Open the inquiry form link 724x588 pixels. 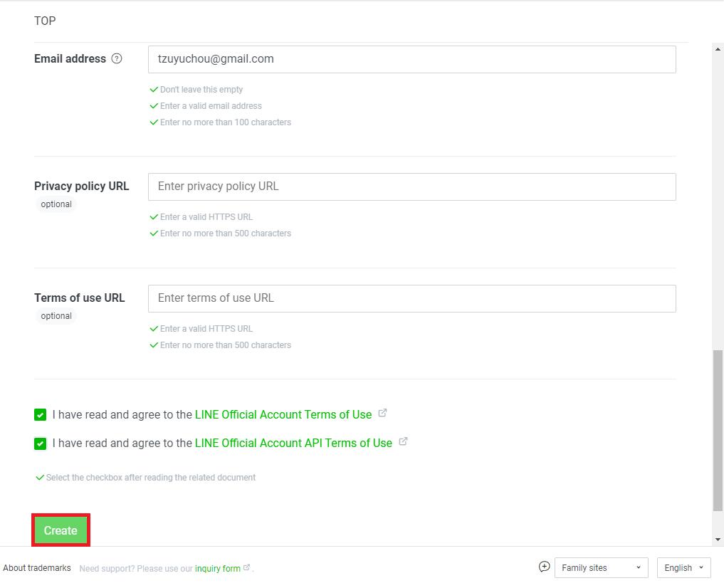point(217,568)
